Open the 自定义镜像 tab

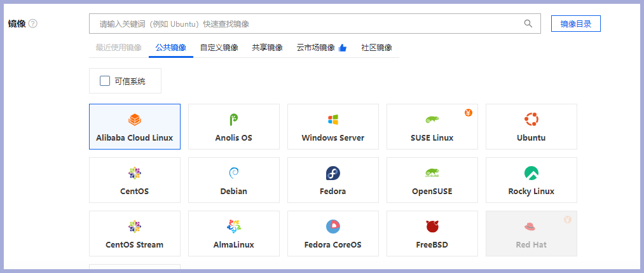219,48
